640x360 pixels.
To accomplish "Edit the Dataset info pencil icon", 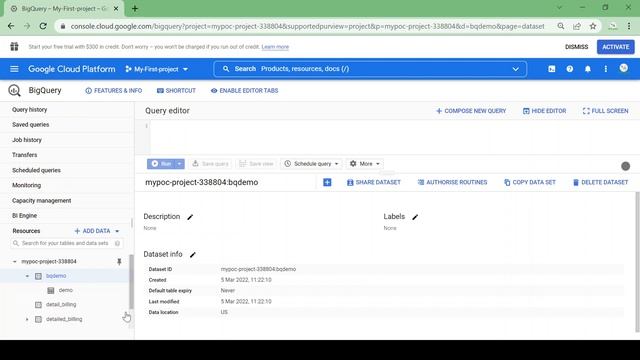I will tap(193, 254).
